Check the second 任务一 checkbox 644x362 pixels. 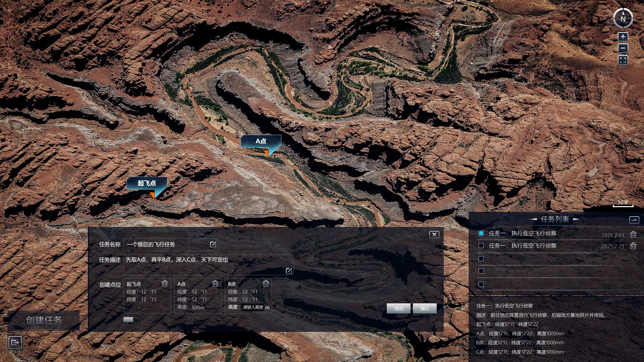[x=481, y=245]
